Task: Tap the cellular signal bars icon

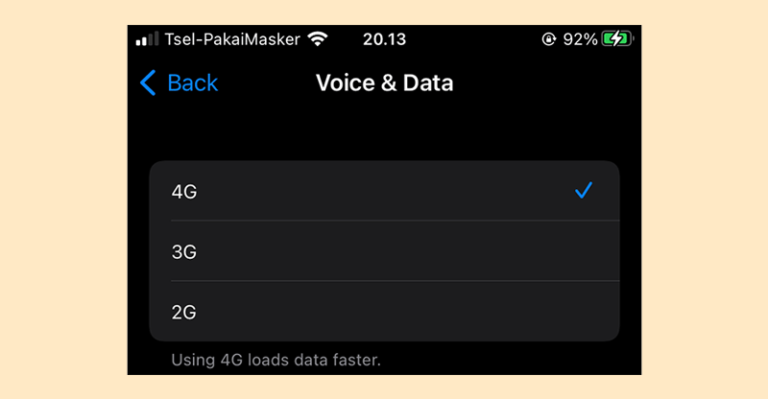Action: pos(147,39)
